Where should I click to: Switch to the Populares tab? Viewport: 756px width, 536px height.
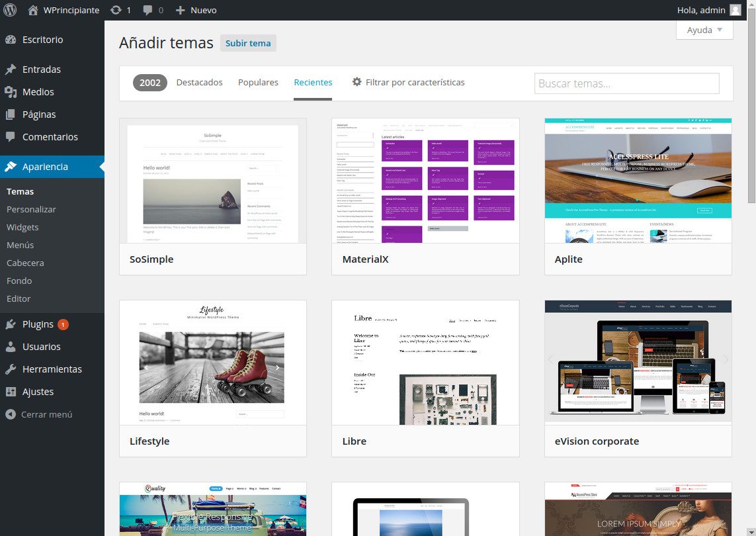pos(258,83)
